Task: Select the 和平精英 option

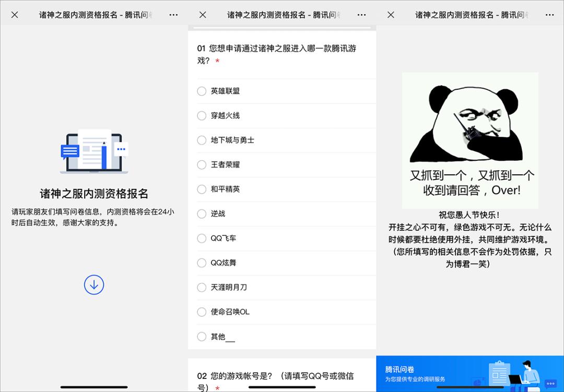Action: (x=202, y=189)
